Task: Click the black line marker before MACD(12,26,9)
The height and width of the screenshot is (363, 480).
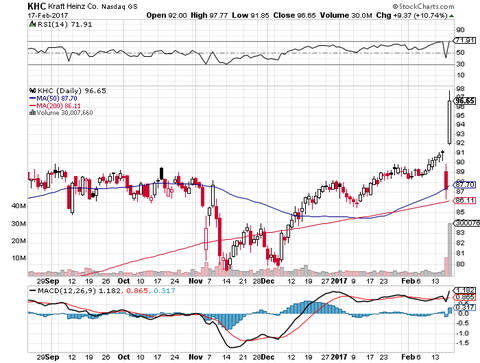Action: coord(32,291)
